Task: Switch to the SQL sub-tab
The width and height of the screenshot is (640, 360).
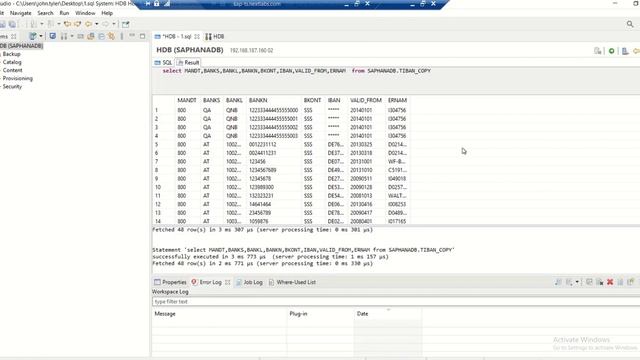Action: tap(163, 62)
